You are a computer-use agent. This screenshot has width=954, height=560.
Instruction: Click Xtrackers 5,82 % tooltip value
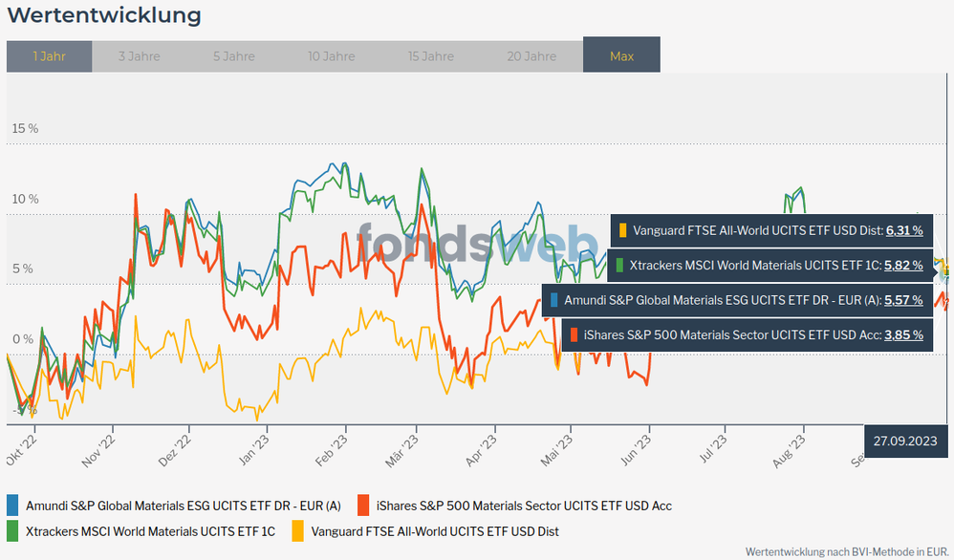coord(904,265)
